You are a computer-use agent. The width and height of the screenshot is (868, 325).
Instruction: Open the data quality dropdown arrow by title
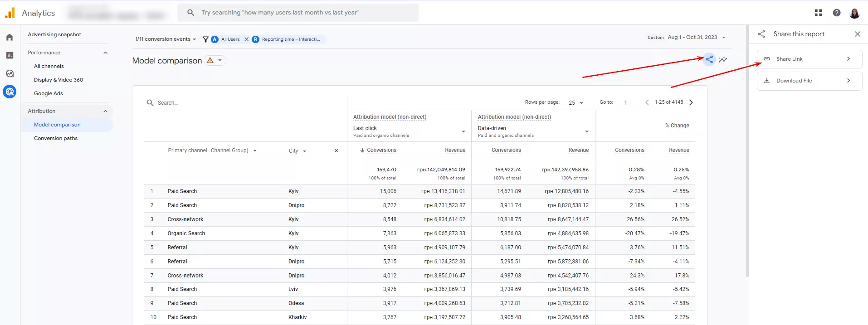click(x=220, y=60)
